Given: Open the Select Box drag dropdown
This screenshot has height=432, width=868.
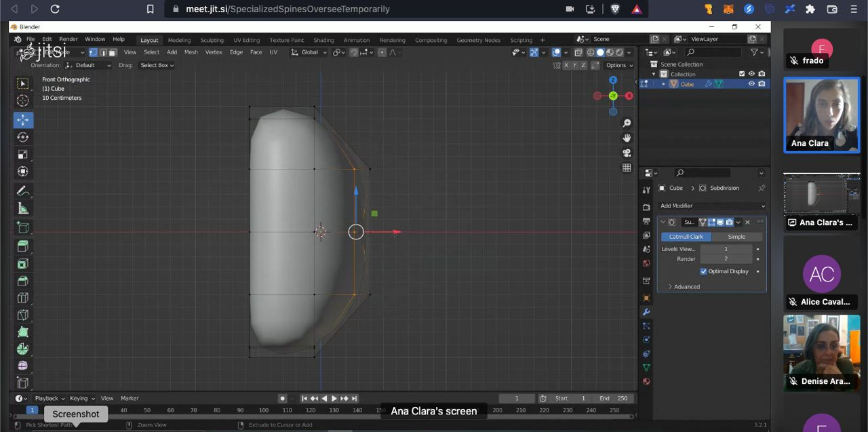Looking at the screenshot, I should tap(157, 65).
